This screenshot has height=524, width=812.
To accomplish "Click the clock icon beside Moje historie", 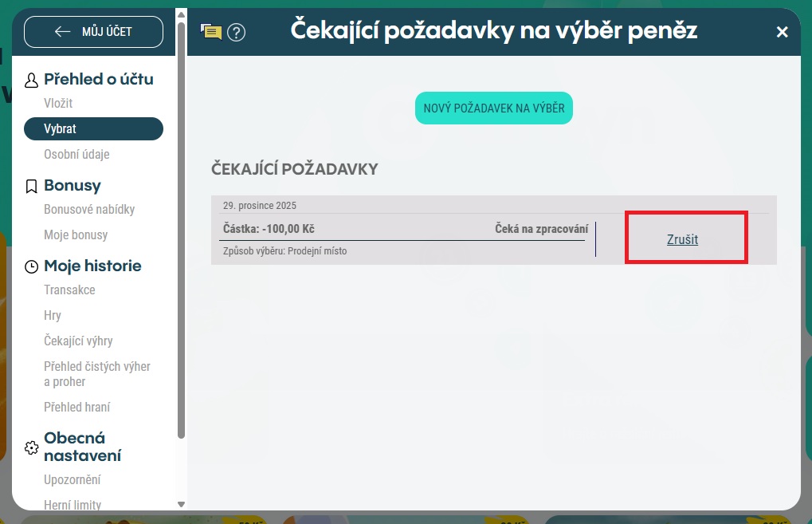I will 32,266.
